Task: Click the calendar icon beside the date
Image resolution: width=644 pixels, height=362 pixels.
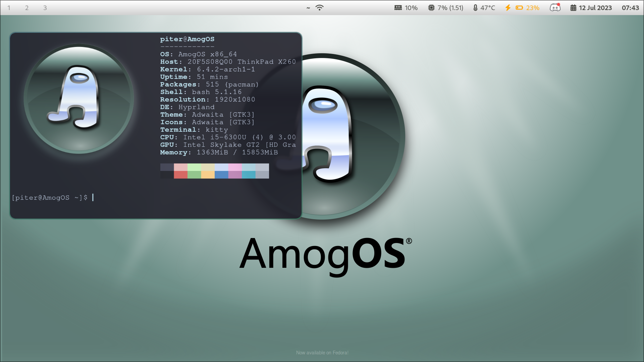Action: [573, 8]
